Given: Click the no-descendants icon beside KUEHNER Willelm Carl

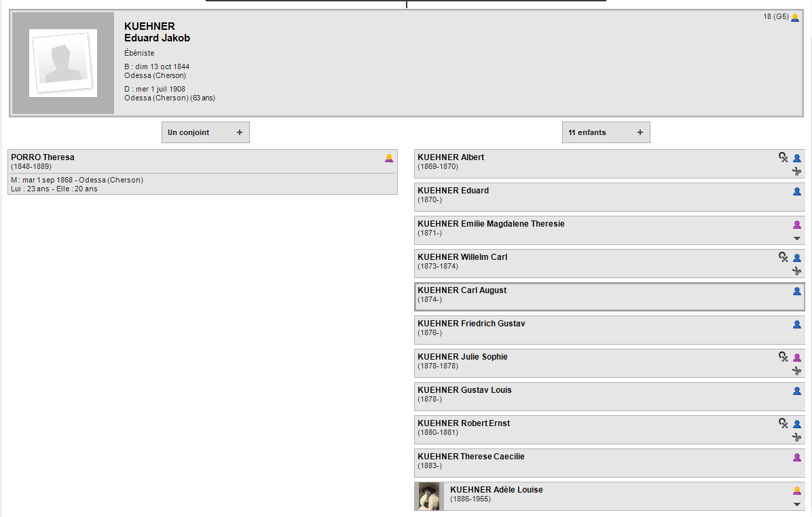Looking at the screenshot, I should (x=783, y=257).
